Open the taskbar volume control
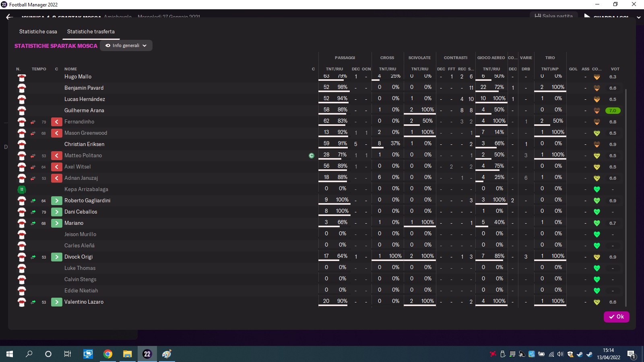Image resolution: width=644 pixels, height=362 pixels. [560, 354]
